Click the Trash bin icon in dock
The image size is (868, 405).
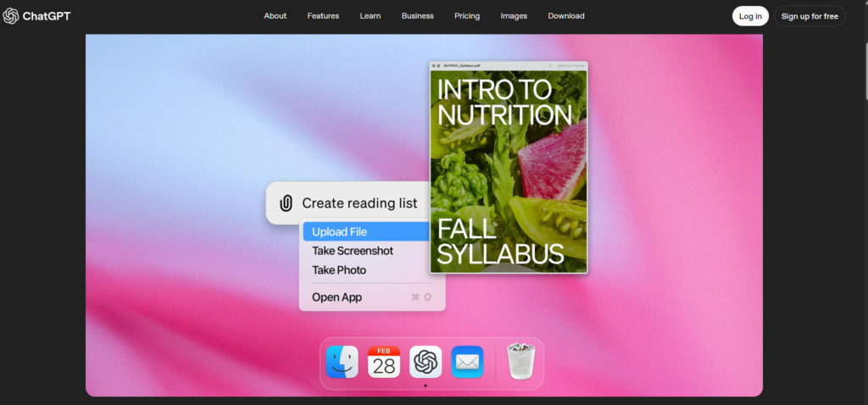[x=520, y=362]
